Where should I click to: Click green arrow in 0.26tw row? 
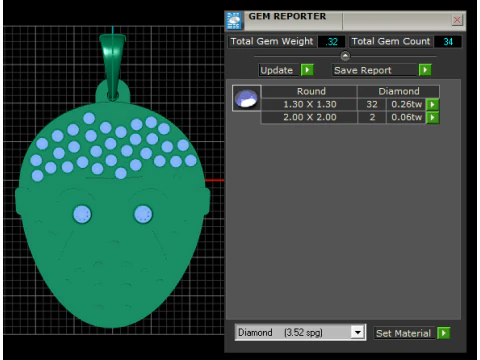point(433,104)
